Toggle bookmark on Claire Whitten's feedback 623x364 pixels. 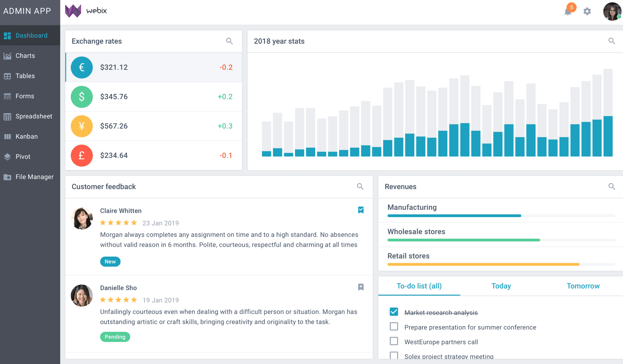pos(361,210)
